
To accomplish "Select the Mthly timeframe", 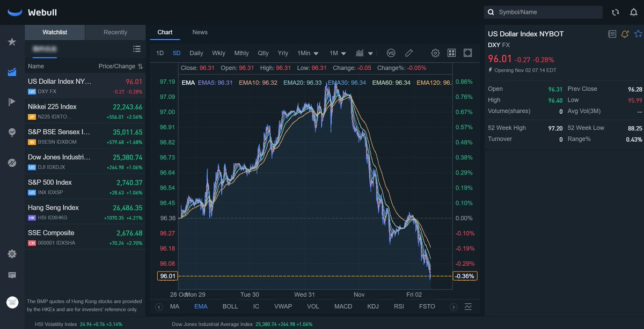I will pos(241,53).
